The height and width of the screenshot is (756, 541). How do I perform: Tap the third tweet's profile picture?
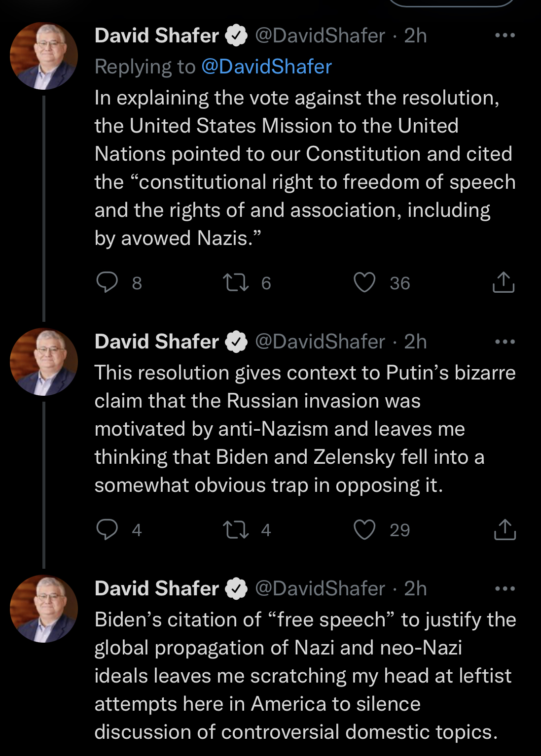coord(44,609)
